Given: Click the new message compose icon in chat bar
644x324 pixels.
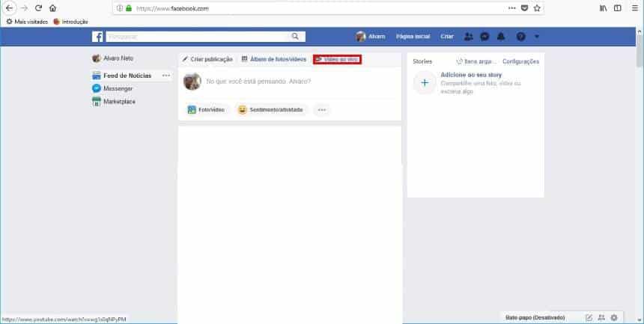Looking at the screenshot, I should click(x=589, y=317).
